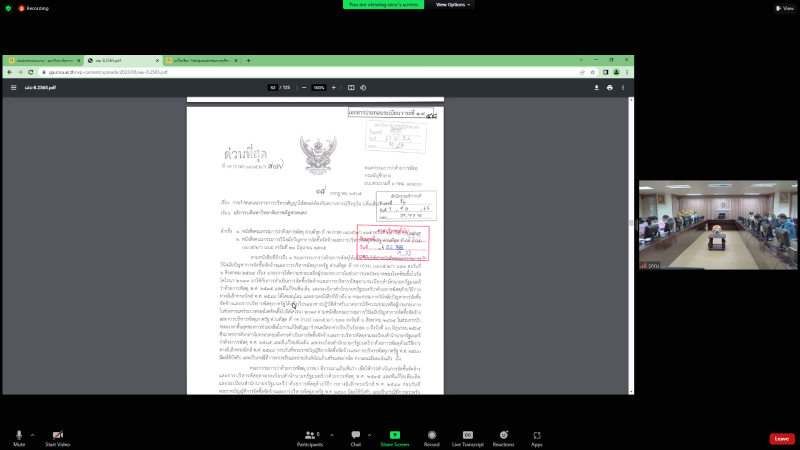Start Video in the Zoom toolbar
This screenshot has height=450, width=800.
[57, 436]
